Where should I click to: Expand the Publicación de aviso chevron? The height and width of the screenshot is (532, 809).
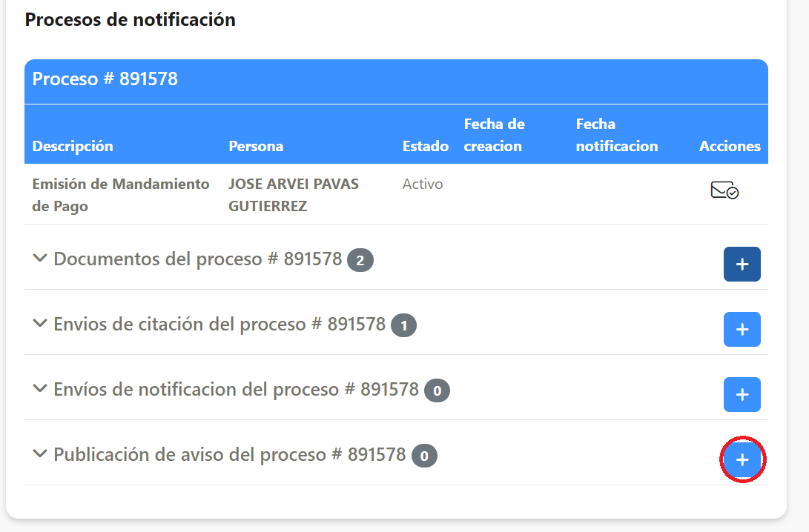coord(40,453)
